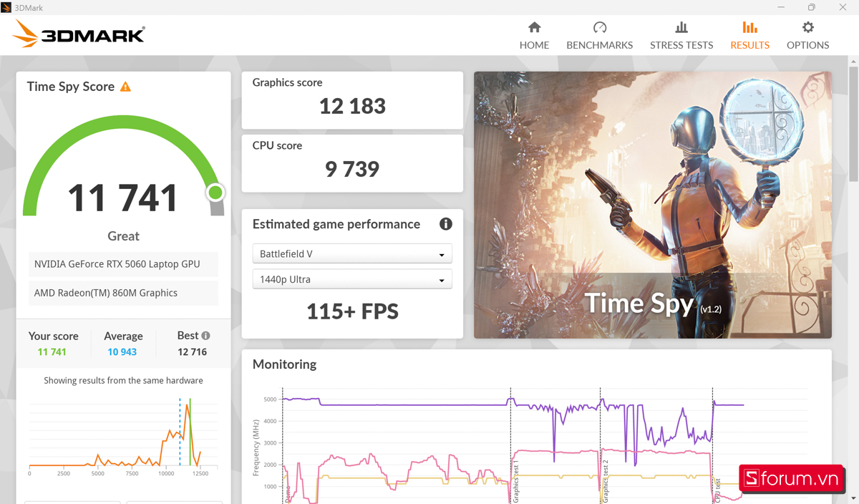Screen dimensions: 859x504
Task: Select the RESULTS tab
Action: (x=749, y=36)
